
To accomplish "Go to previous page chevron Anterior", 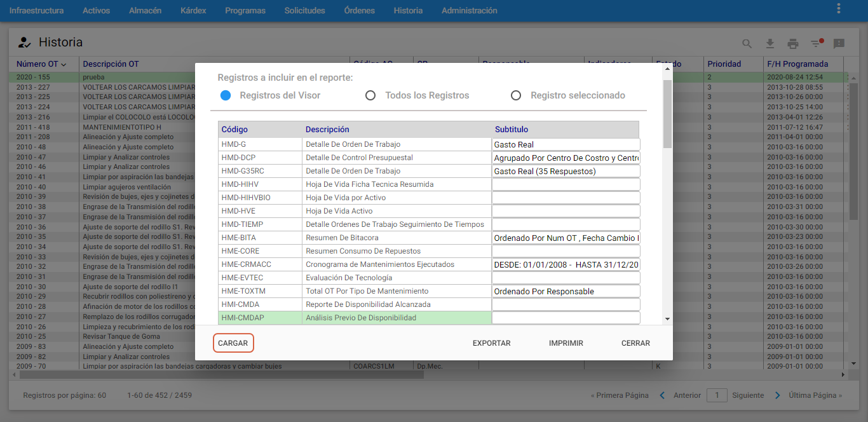I will 661,395.
